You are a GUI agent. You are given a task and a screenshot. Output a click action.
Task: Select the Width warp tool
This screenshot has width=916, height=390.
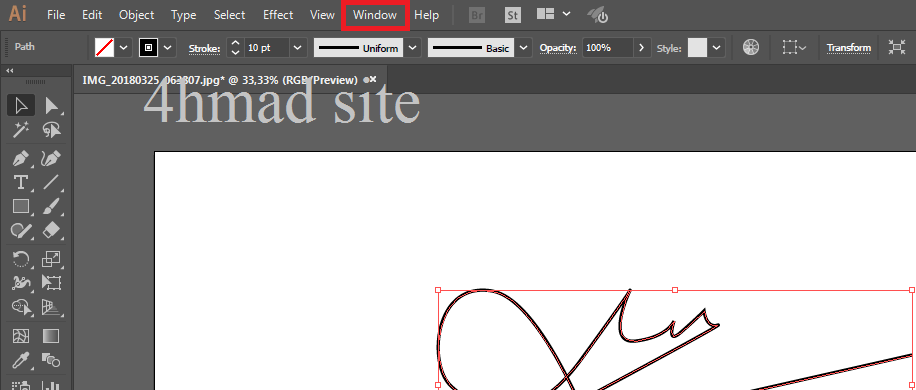coord(21,283)
